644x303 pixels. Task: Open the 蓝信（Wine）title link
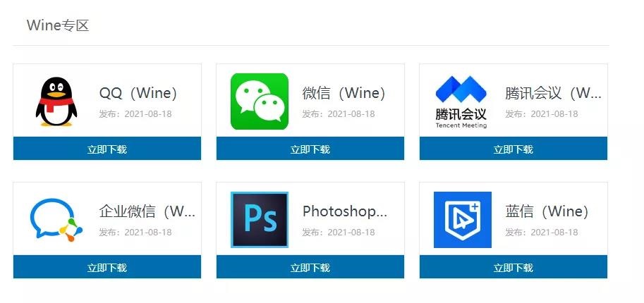click(x=547, y=211)
